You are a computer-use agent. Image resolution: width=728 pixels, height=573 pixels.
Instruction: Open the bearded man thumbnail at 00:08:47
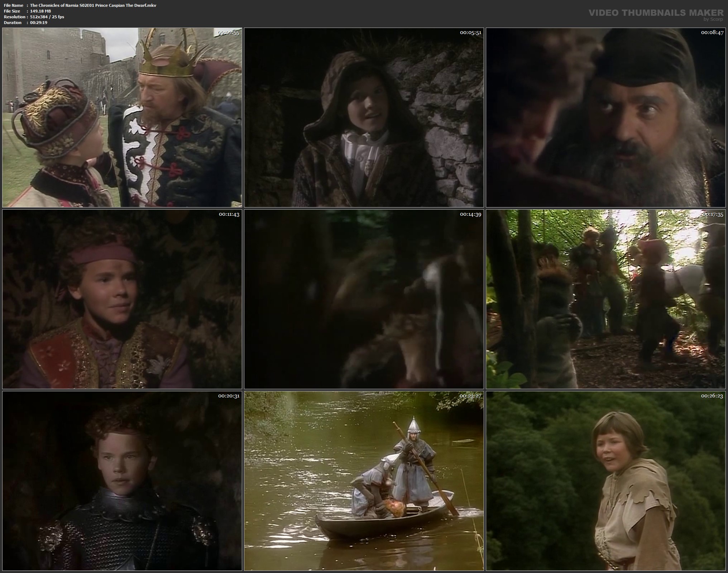(605, 118)
